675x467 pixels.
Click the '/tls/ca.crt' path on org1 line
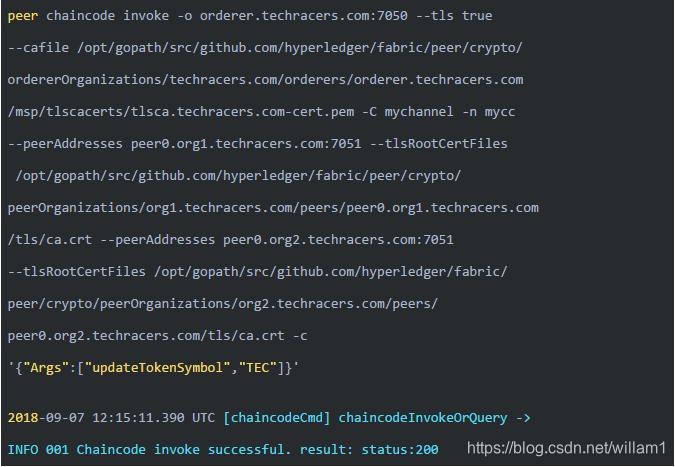tap(50, 240)
